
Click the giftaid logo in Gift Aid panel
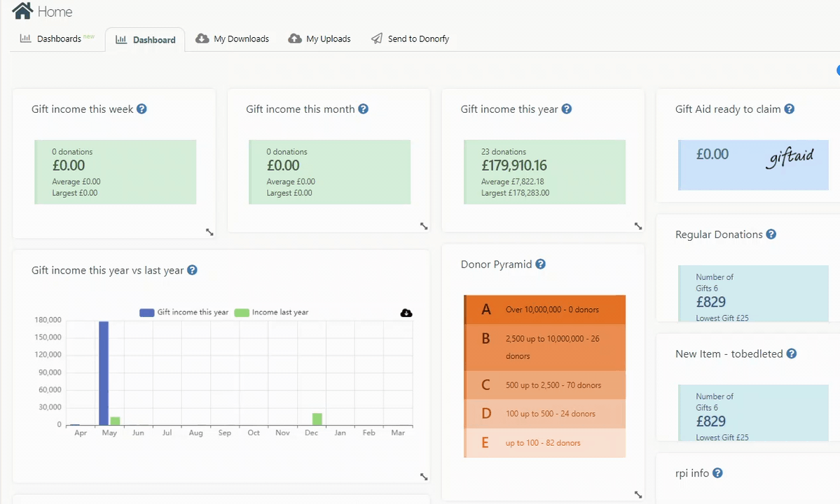pos(790,157)
